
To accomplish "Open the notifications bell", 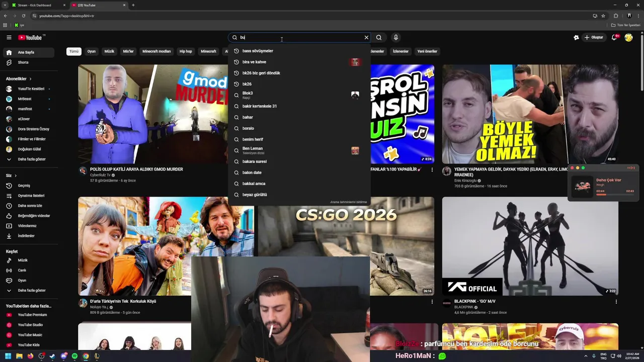I will click(x=614, y=37).
